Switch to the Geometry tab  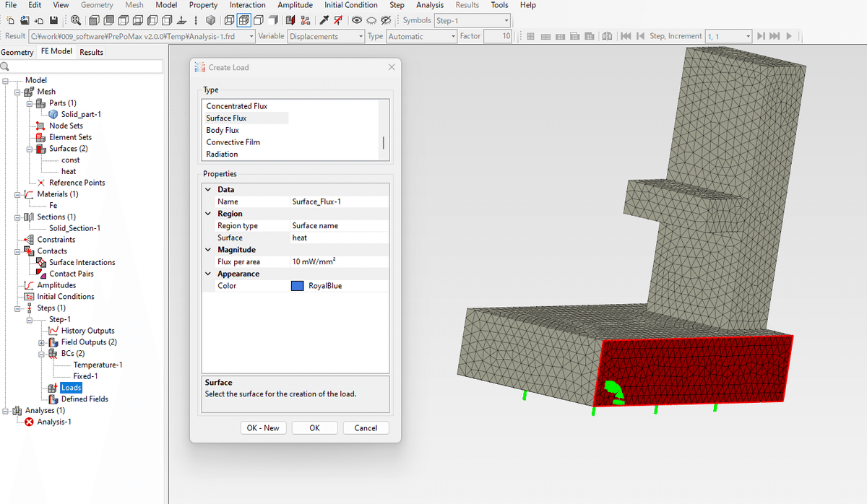pos(17,52)
